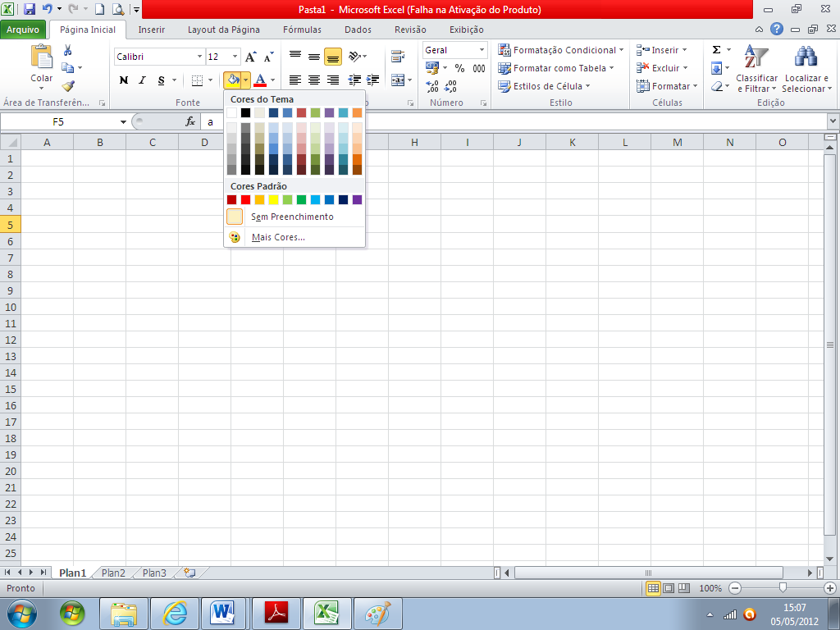Choose Sem Preenchimento in color menu

pos(294,217)
